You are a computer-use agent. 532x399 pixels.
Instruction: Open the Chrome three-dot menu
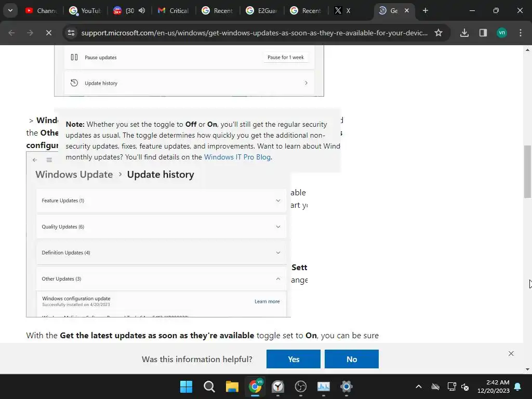[x=521, y=33]
